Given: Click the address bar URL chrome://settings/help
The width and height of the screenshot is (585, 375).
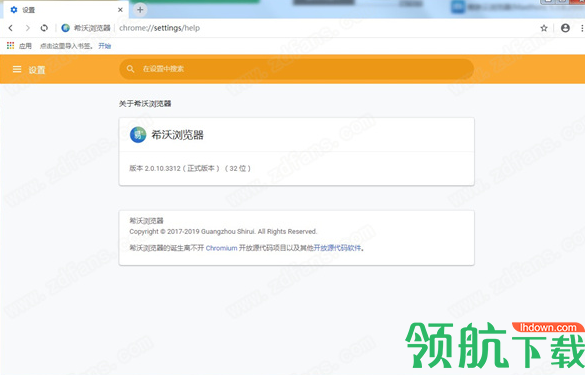Looking at the screenshot, I should pos(159,28).
